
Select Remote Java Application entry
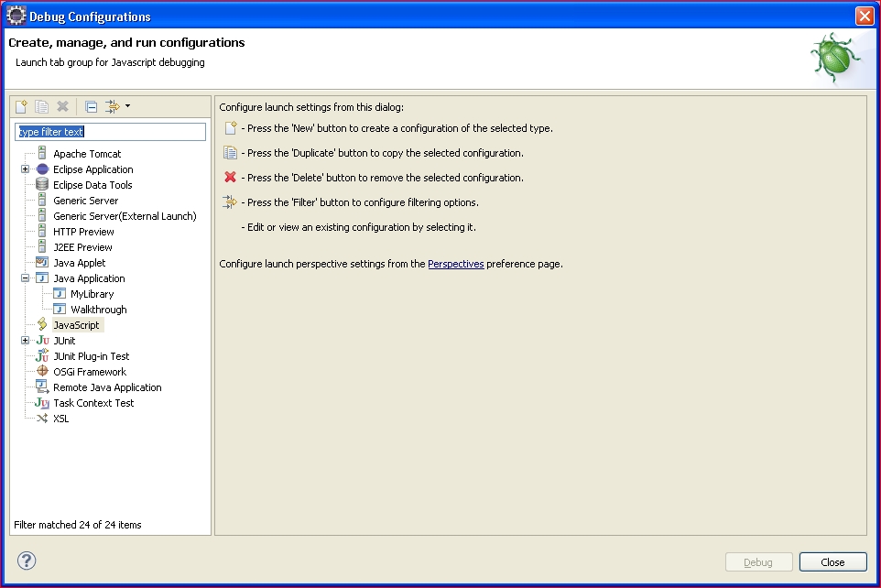pos(107,387)
